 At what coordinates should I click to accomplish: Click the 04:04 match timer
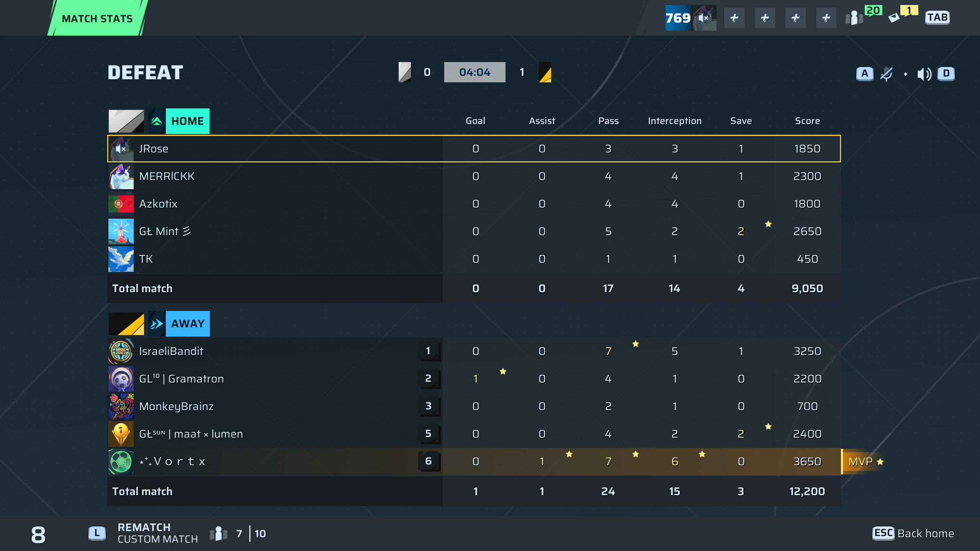(474, 72)
